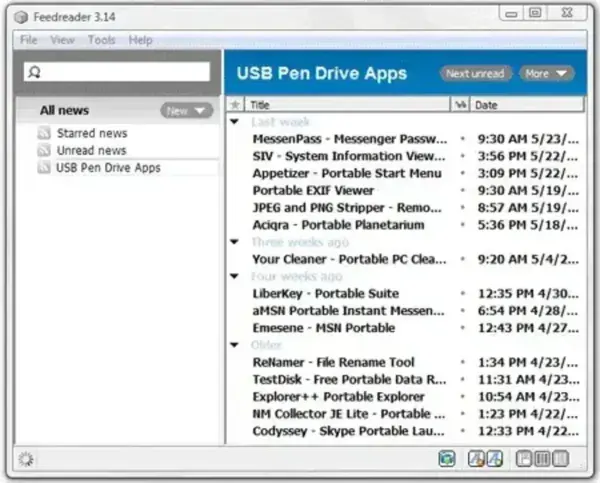
Task: Toggle read dot for MessenPass article
Action: point(461,139)
